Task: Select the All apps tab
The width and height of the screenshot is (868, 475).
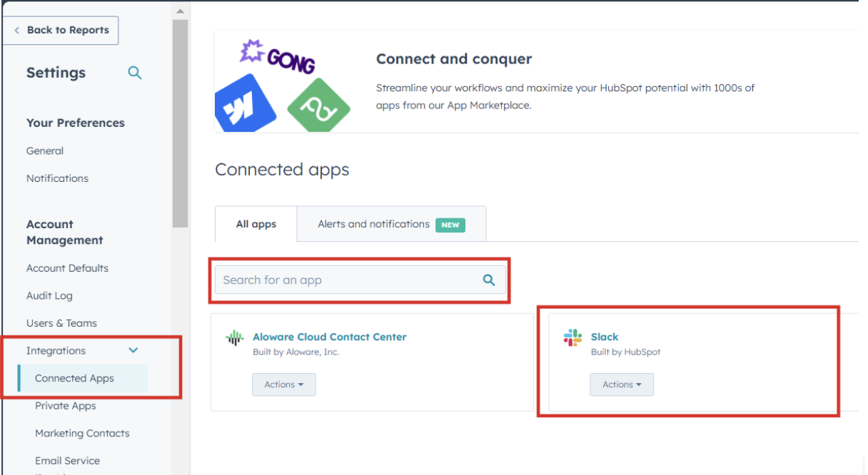Action: 256,225
